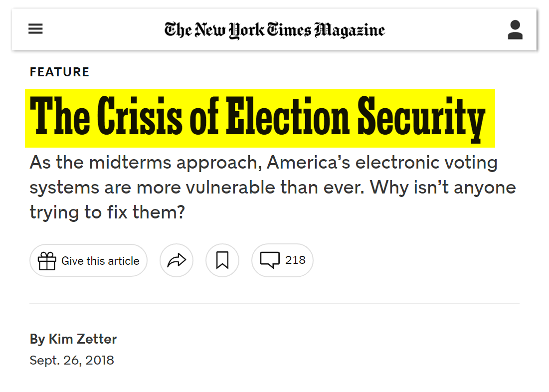Open the hamburger navigation menu

coord(35,29)
